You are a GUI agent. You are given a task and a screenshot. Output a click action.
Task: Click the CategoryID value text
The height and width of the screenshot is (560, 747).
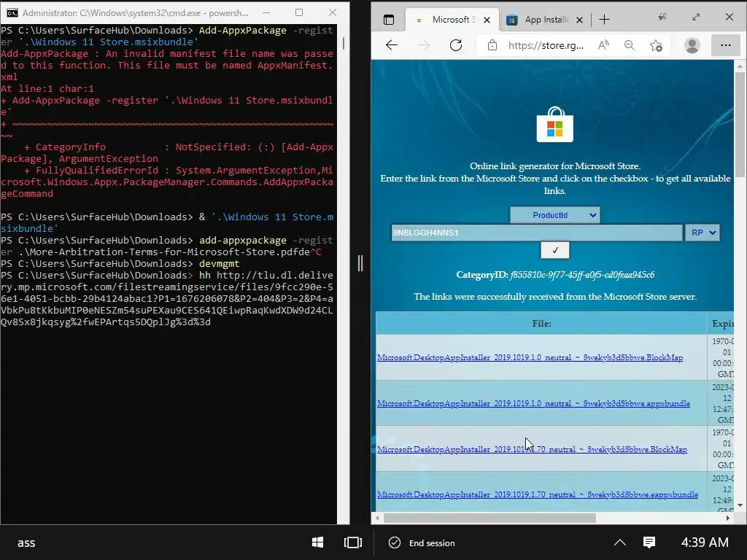tap(582, 275)
